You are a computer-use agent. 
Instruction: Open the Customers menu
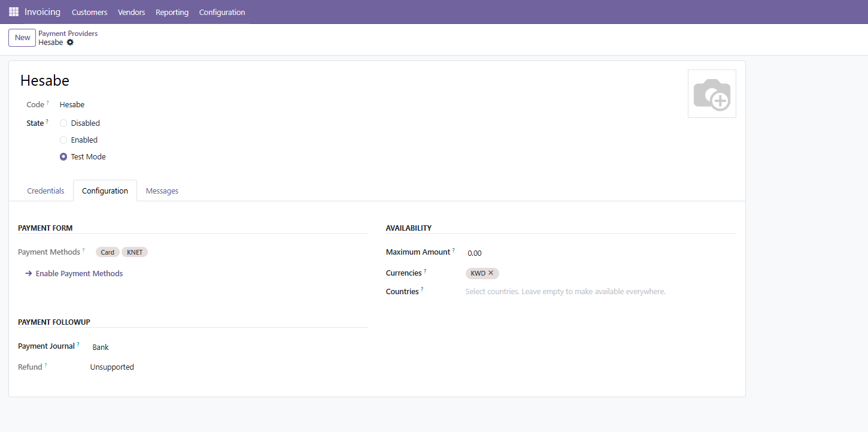click(90, 12)
